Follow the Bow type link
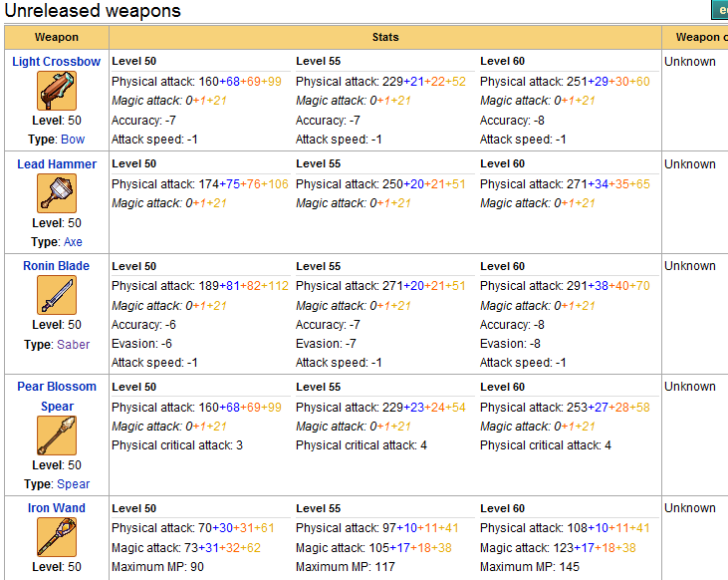 pyautogui.click(x=73, y=140)
